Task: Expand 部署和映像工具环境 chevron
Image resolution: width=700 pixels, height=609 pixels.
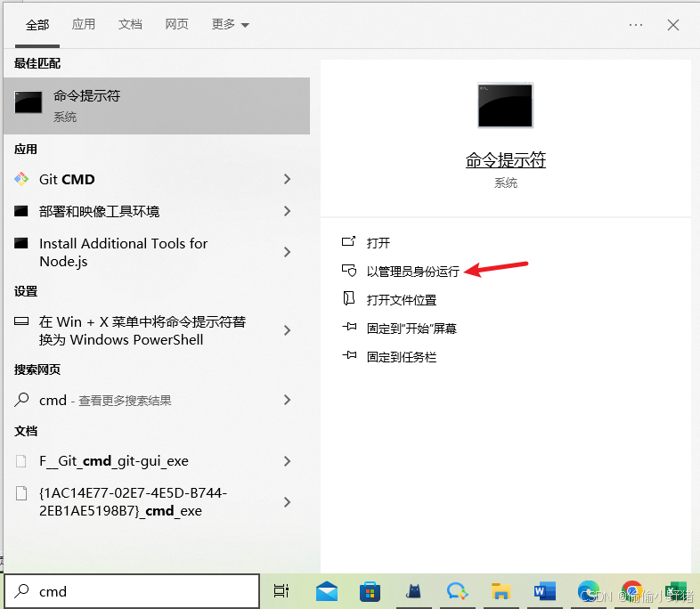Action: (287, 211)
